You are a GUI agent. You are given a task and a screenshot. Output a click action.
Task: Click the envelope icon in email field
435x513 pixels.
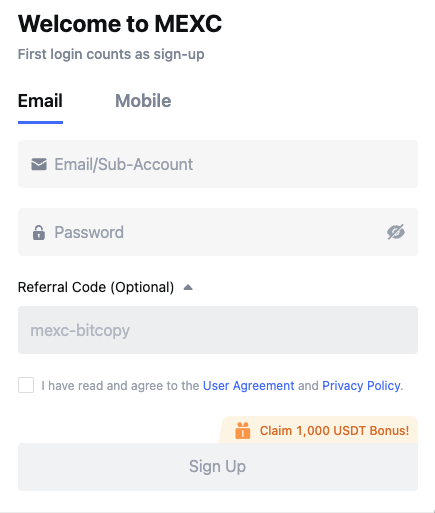[x=39, y=164]
